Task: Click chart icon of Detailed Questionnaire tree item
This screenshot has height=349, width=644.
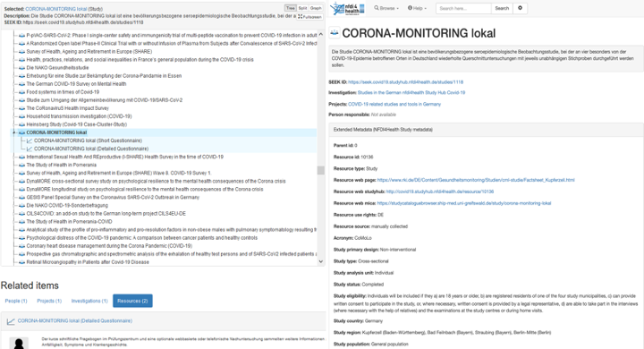Action: tap(30, 149)
